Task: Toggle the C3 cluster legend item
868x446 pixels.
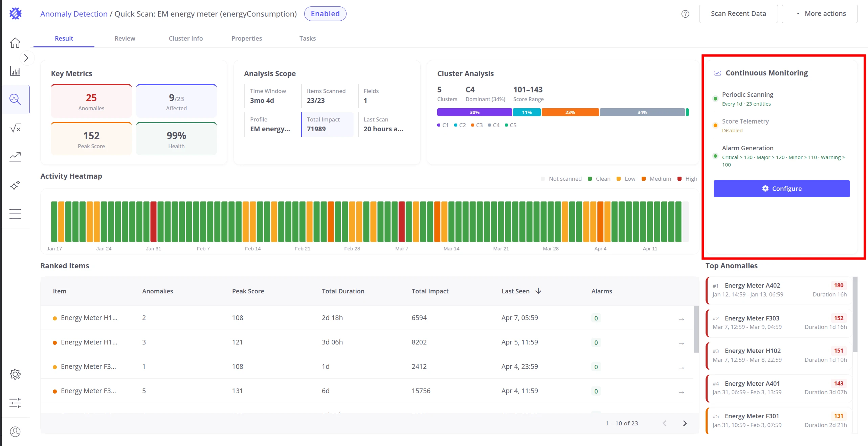Action: [x=477, y=125]
